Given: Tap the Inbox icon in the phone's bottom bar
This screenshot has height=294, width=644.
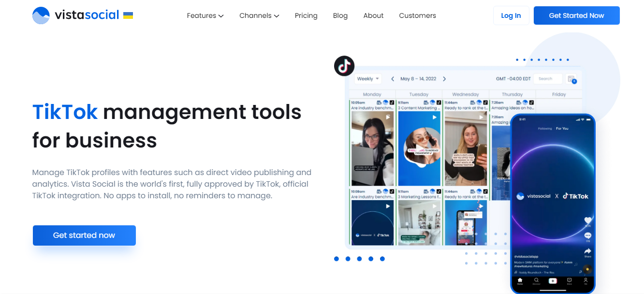Looking at the screenshot, I should (x=569, y=281).
